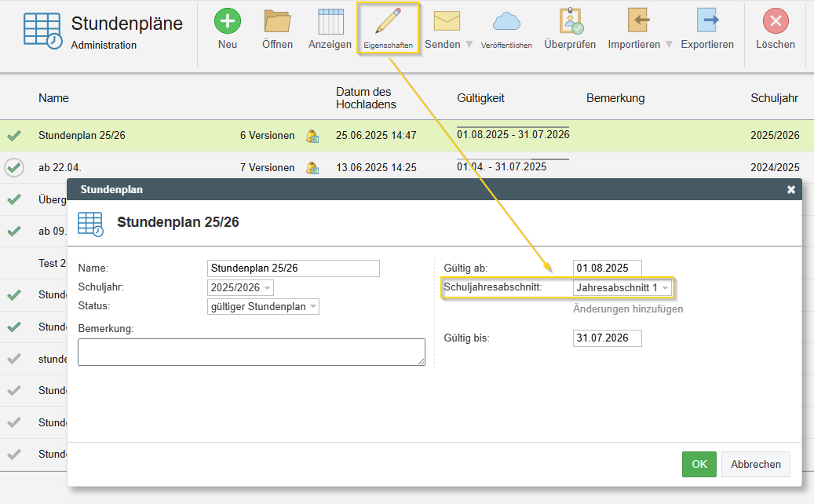Select the ab 22.04. row name
The image size is (814, 504).
point(60,168)
